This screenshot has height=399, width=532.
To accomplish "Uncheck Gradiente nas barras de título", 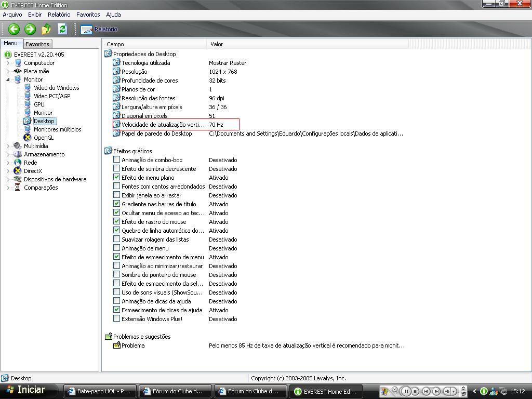I will coord(116,204).
